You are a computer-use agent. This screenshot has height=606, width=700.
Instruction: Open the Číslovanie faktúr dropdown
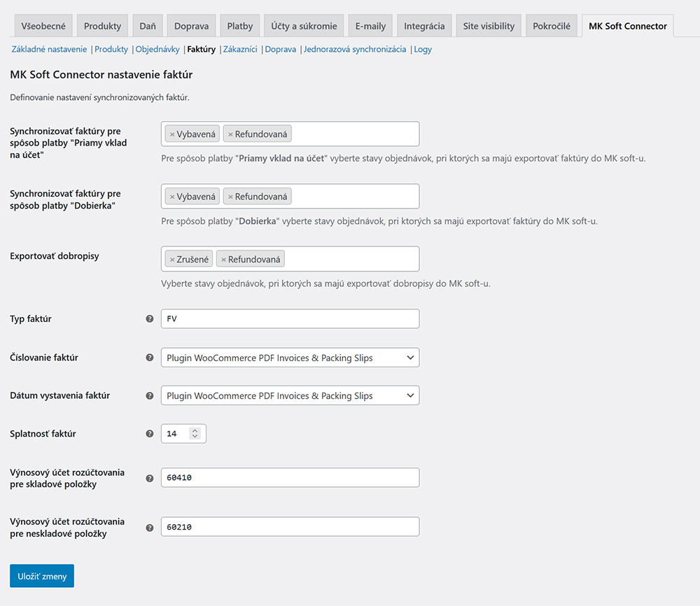(290, 358)
